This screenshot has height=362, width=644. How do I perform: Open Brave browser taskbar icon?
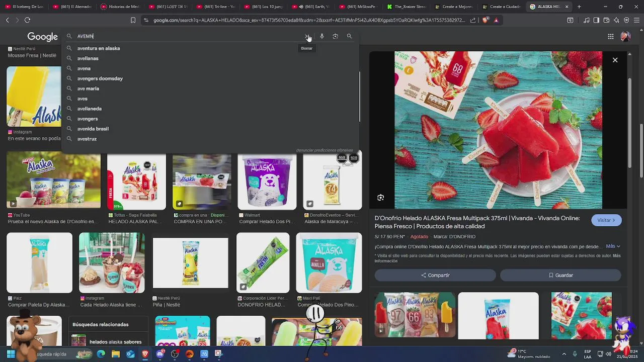coord(145,354)
